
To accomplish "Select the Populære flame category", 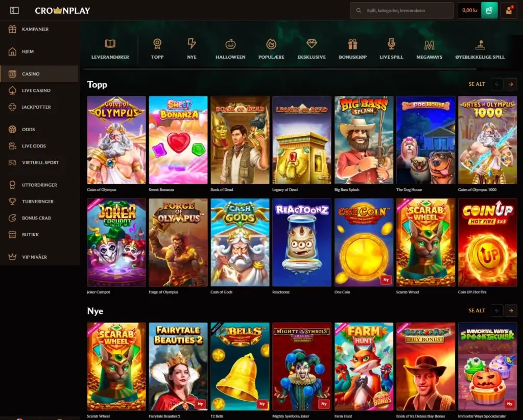I will coord(271,49).
